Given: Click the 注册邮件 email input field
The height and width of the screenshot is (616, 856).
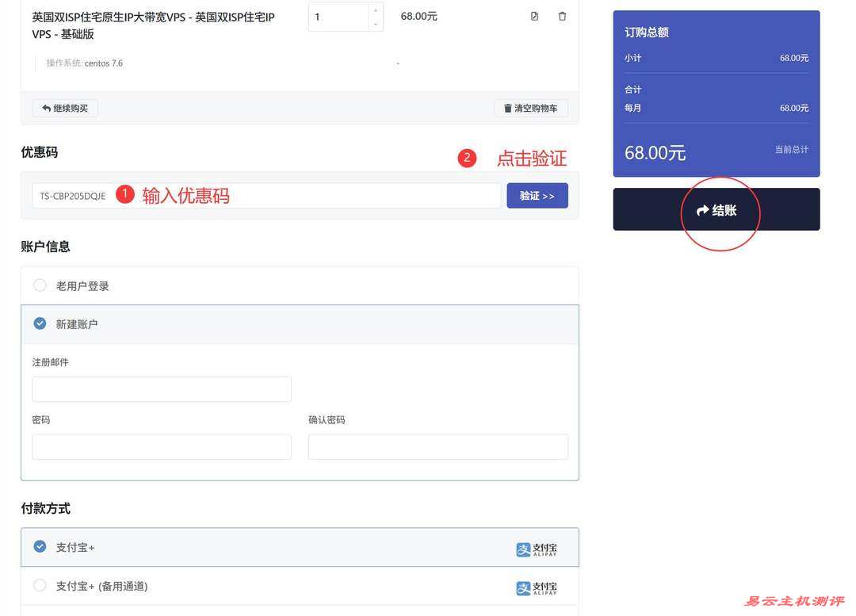Looking at the screenshot, I should click(x=161, y=389).
